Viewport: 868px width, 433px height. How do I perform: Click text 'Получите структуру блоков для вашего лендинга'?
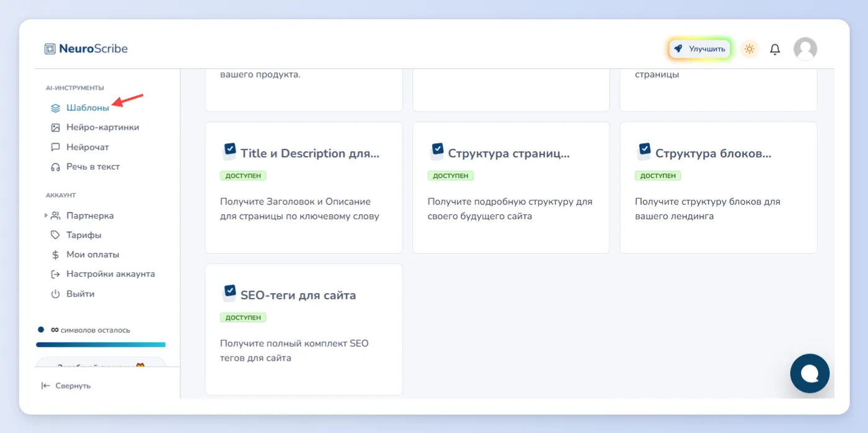tap(707, 209)
